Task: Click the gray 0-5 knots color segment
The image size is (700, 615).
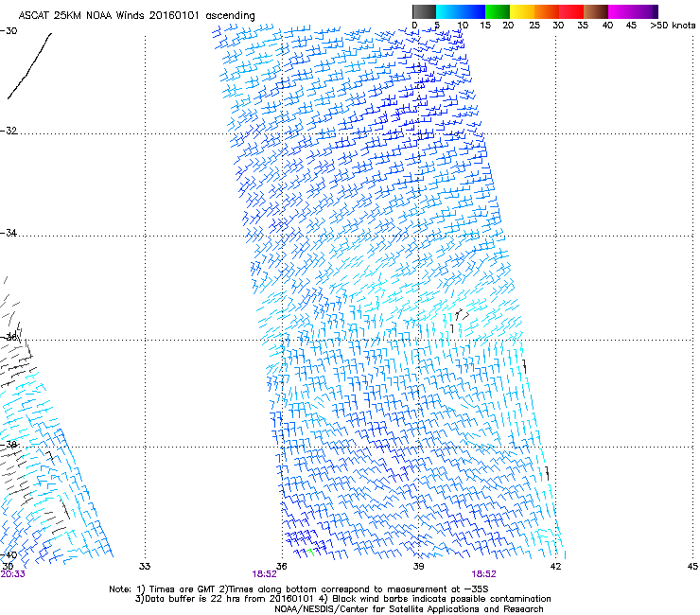Action: click(x=424, y=11)
